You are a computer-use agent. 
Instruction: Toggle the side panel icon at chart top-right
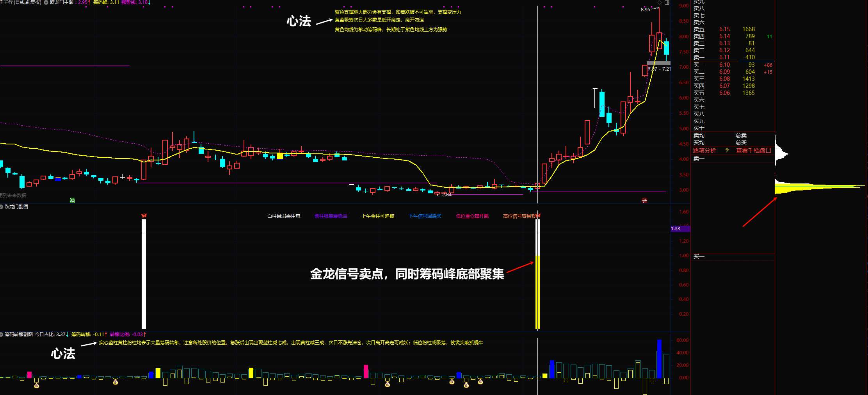point(667,2)
